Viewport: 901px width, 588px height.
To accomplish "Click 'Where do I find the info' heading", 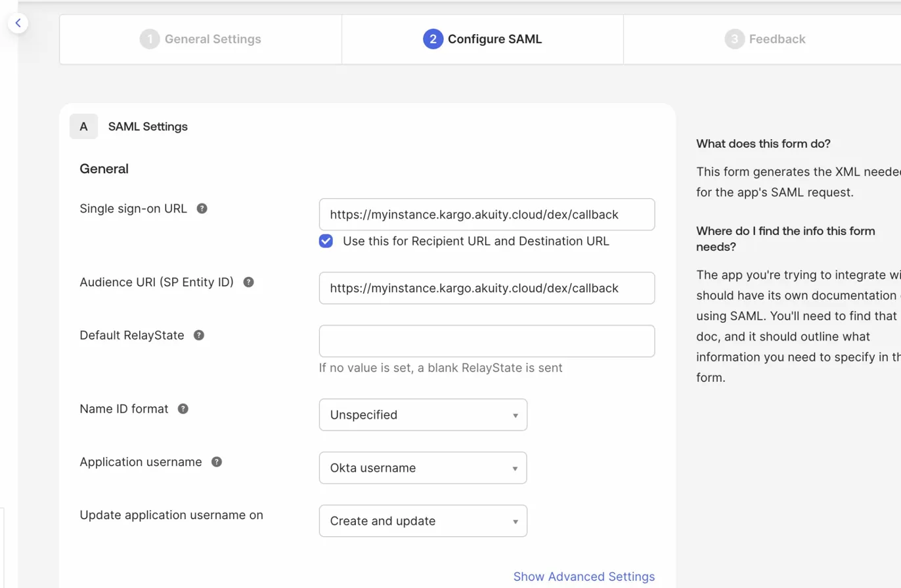I will [785, 239].
